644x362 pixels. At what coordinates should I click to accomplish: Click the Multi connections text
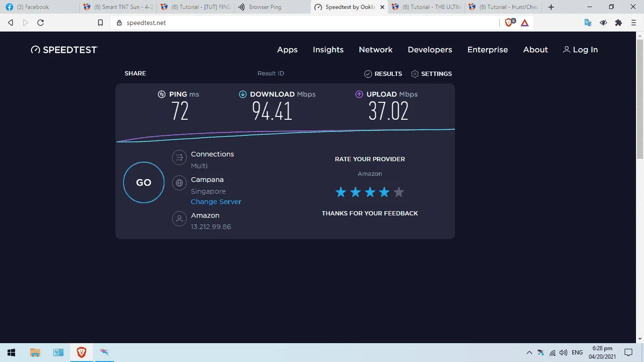(199, 166)
